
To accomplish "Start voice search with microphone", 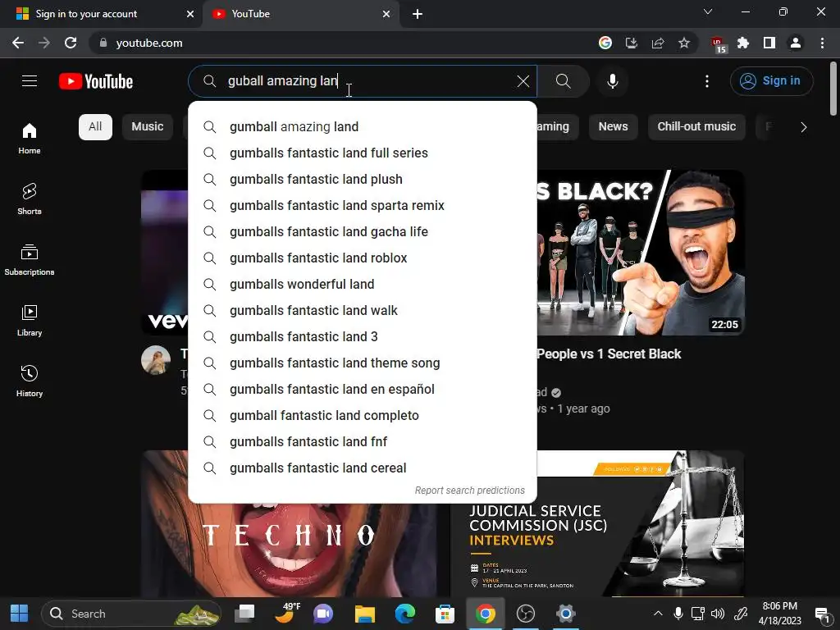I will [612, 81].
